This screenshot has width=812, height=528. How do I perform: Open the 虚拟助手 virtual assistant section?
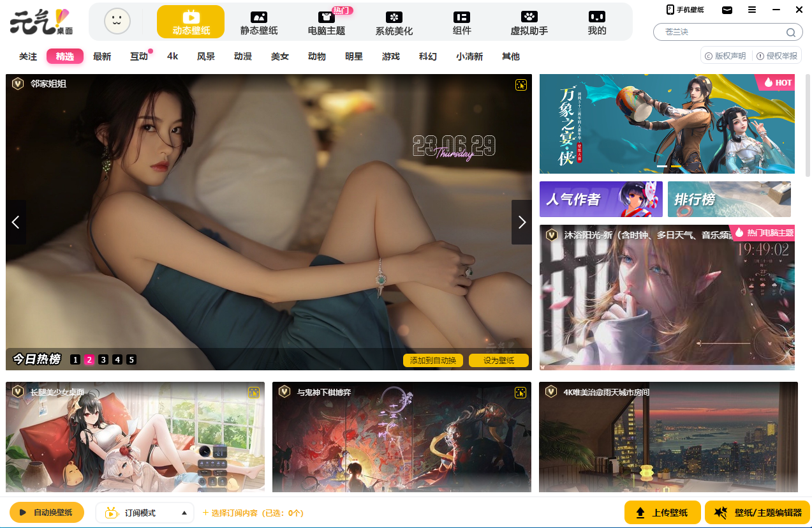pos(529,22)
